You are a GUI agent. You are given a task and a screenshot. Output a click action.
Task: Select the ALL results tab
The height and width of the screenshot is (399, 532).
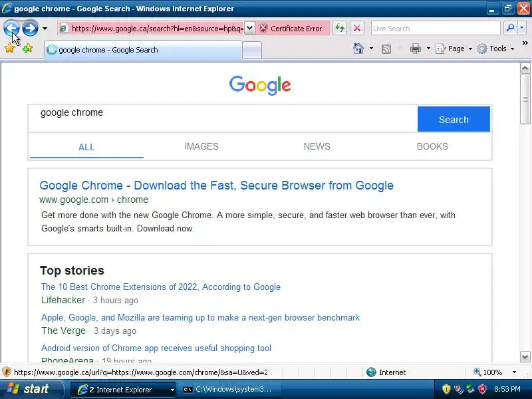coord(86,147)
